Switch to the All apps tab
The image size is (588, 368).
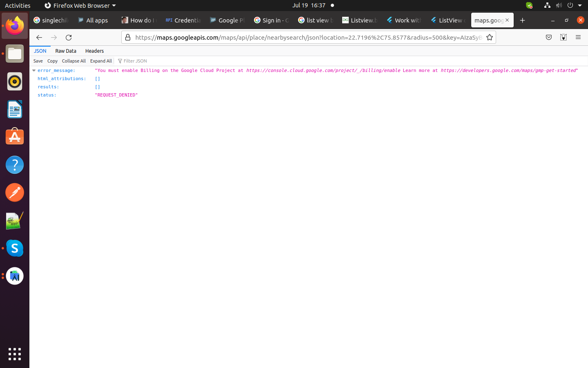[x=95, y=20]
